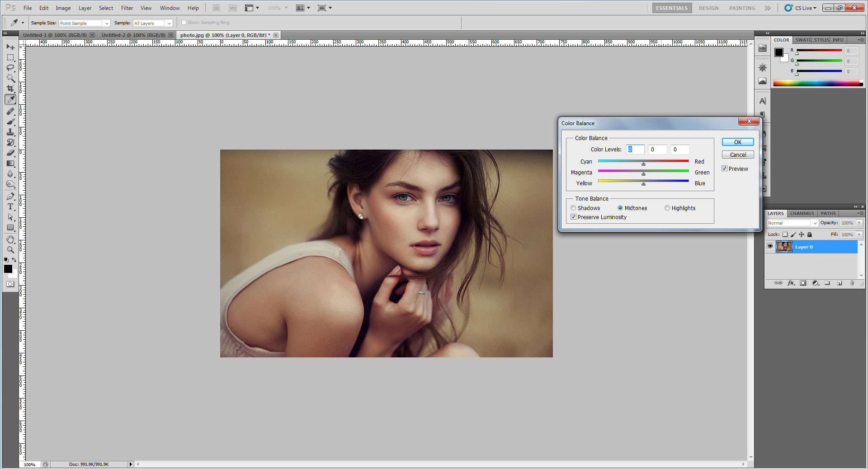Click the add layer style fx icon

(x=791, y=283)
